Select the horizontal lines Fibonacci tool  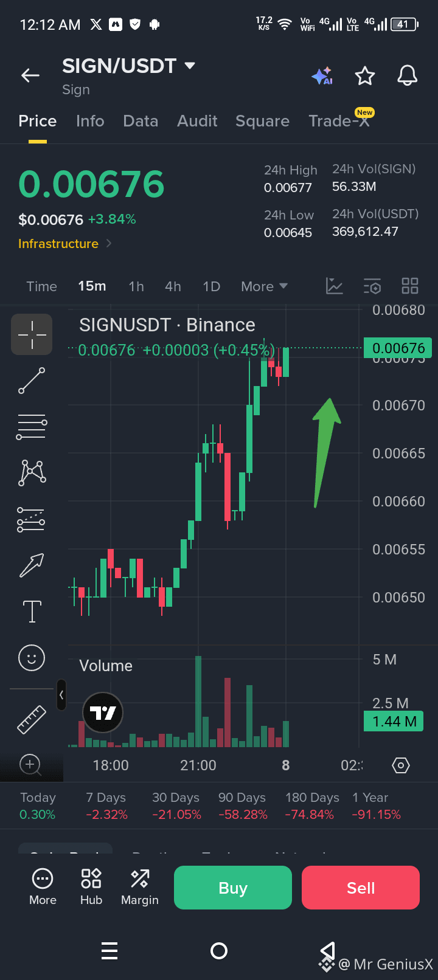(32, 427)
